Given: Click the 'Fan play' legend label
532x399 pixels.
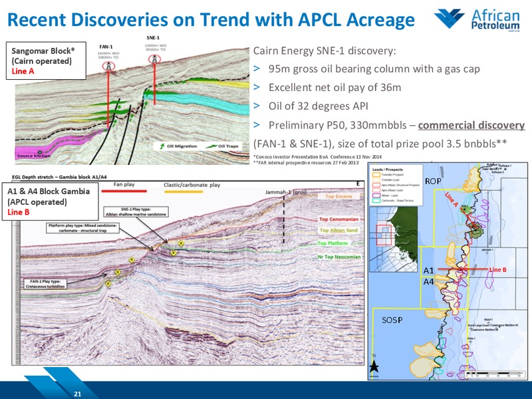Looking at the screenshot, I should coord(124,184).
